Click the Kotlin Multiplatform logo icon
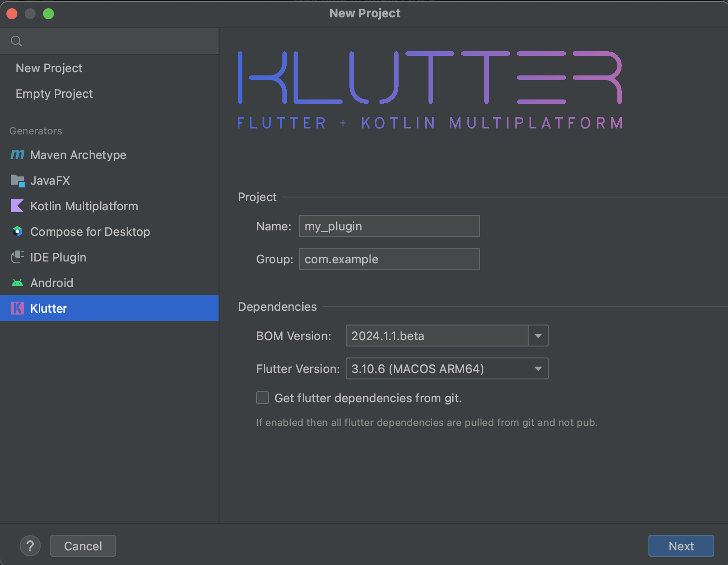This screenshot has width=728, height=565. tap(17, 206)
